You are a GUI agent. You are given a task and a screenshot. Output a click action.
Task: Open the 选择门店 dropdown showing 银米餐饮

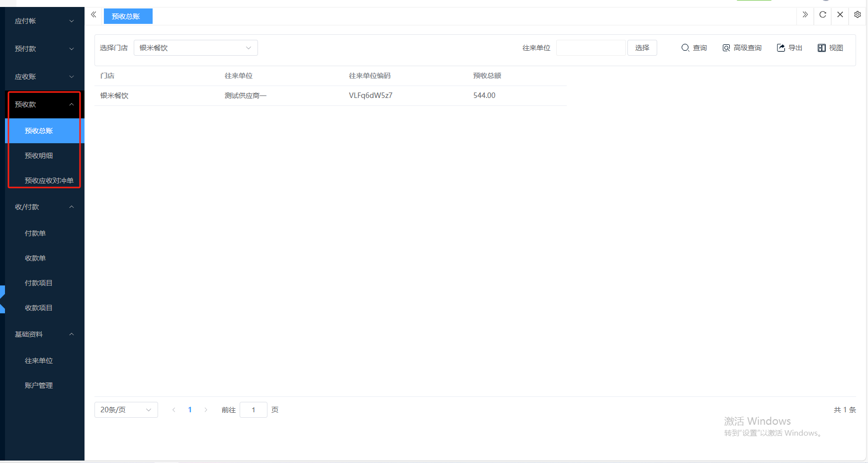pyautogui.click(x=196, y=48)
